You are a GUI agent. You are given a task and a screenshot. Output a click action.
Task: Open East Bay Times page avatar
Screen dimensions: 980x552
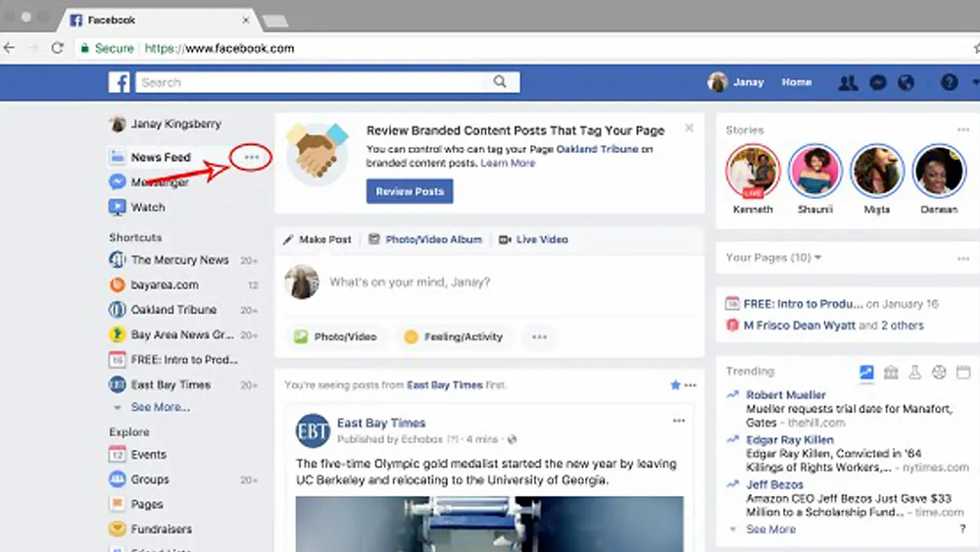pos(313,430)
